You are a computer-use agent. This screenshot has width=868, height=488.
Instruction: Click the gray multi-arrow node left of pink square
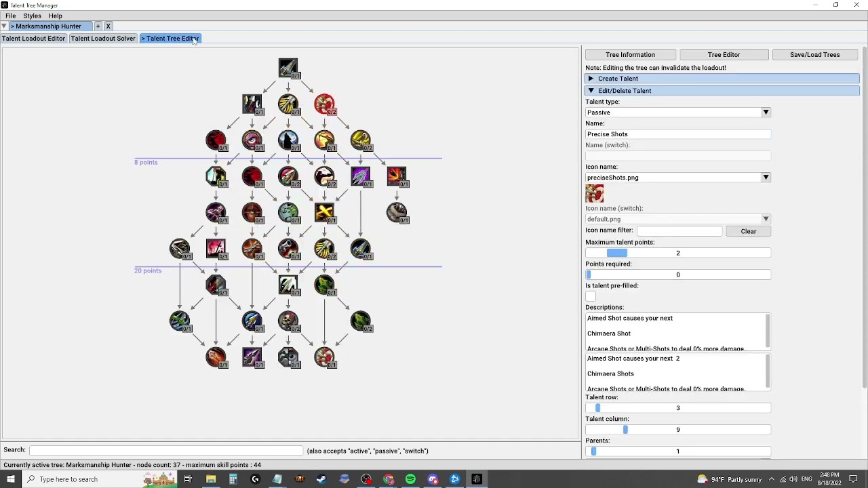pos(180,249)
